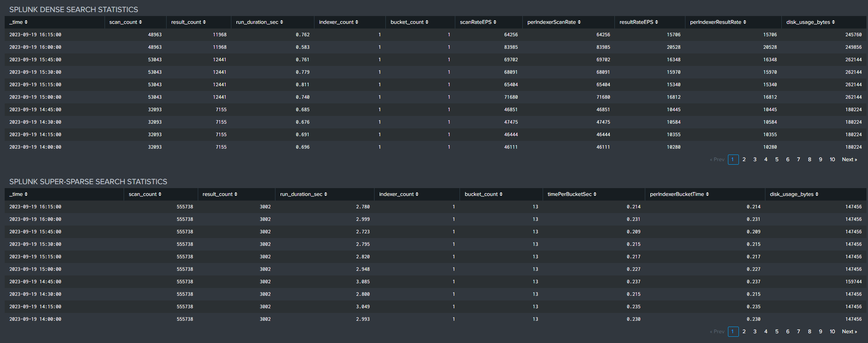
Task: Select run duration value 3.085
Action: click(x=363, y=282)
